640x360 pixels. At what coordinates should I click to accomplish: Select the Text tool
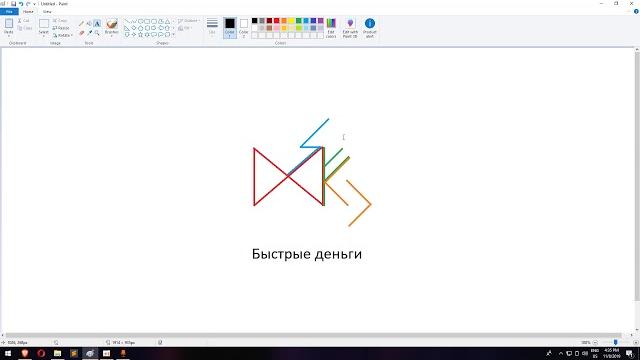click(x=97, y=24)
